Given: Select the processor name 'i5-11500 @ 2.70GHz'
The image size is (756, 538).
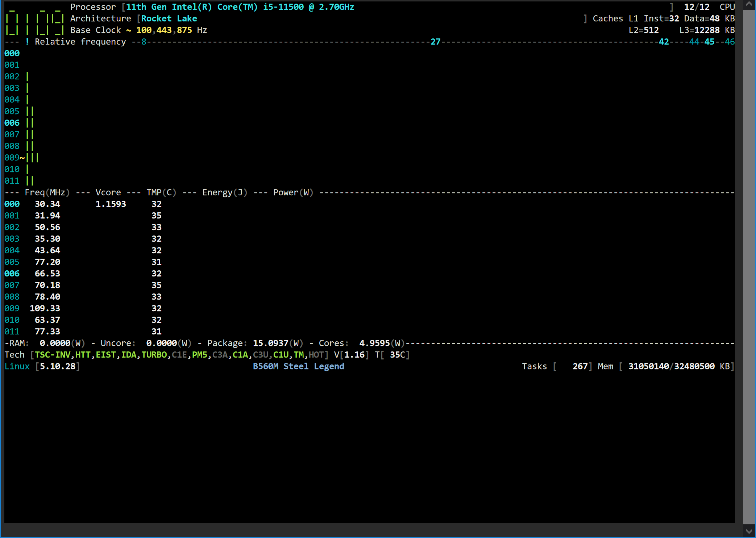Looking at the screenshot, I should (x=308, y=7).
